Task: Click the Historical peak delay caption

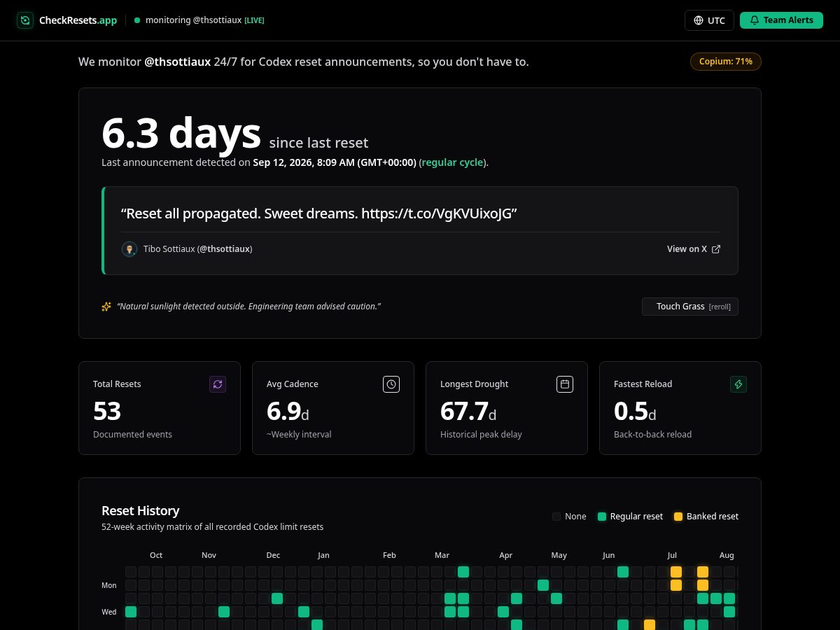Action: (481, 435)
